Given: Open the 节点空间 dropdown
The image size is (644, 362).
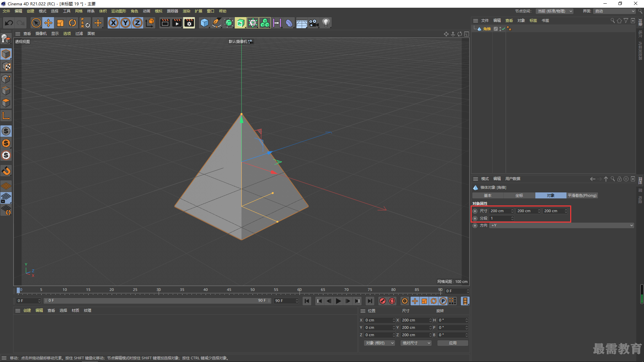Looking at the screenshot, I should click(555, 11).
